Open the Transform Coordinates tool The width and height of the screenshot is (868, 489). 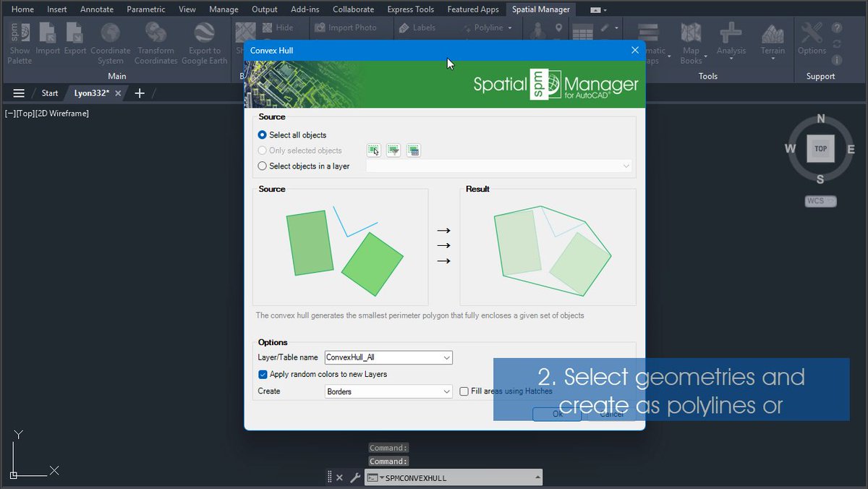point(156,43)
